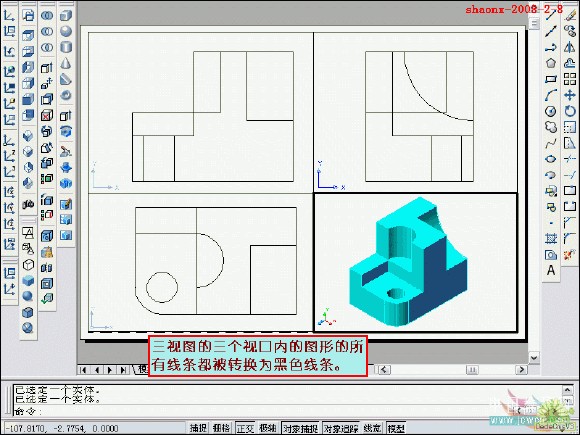Screen dimensions: 580x435
Task: Select the Hatch tool
Action: 551,239
